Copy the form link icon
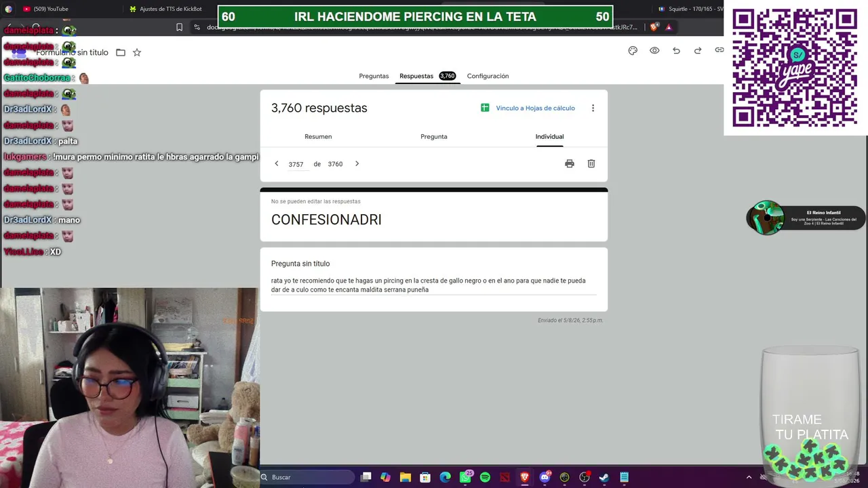 pyautogui.click(x=719, y=50)
